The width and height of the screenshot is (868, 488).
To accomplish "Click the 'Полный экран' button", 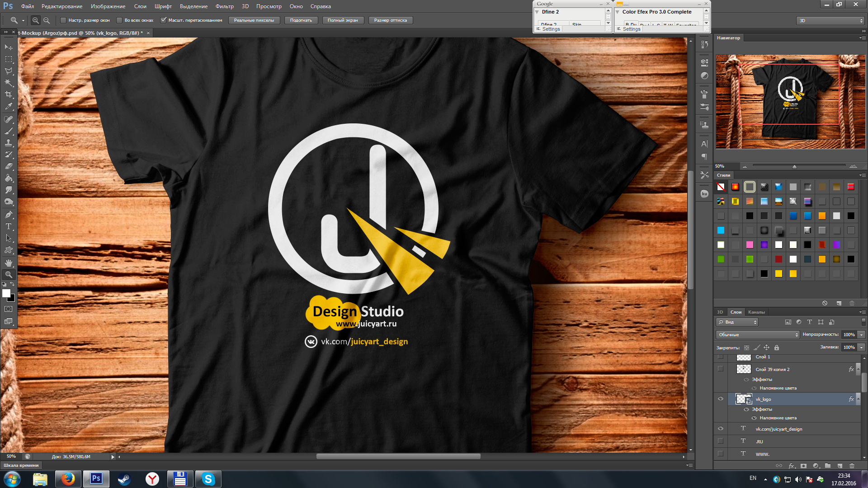I will (x=342, y=20).
